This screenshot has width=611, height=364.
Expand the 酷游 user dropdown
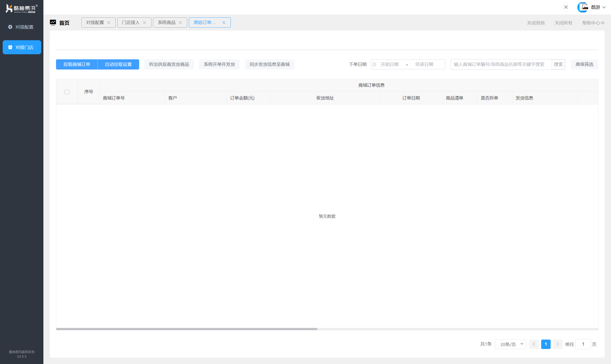pos(598,7)
